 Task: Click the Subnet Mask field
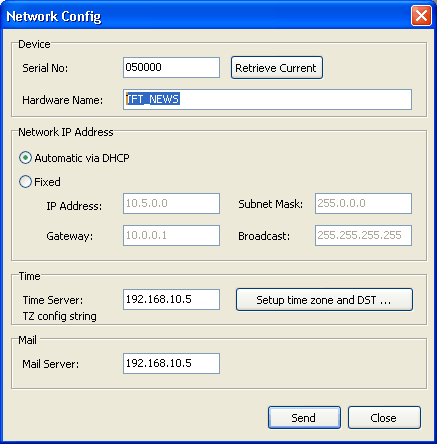[363, 203]
